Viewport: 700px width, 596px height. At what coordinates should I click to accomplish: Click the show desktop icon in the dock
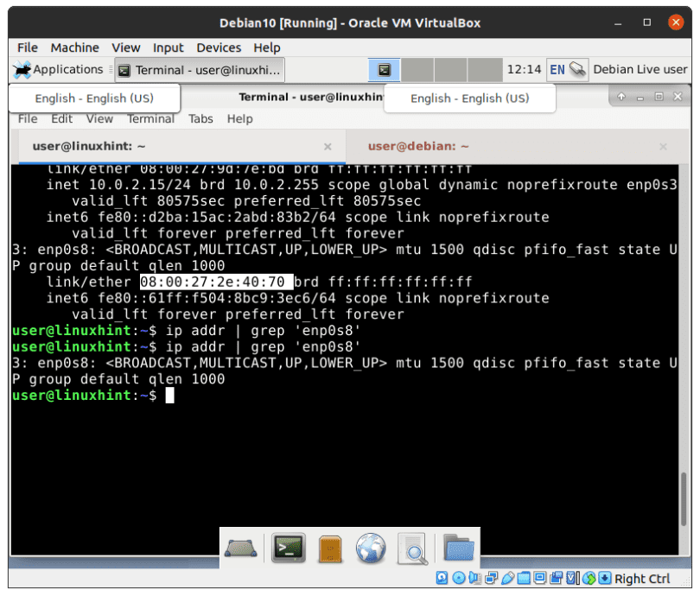[x=241, y=548]
